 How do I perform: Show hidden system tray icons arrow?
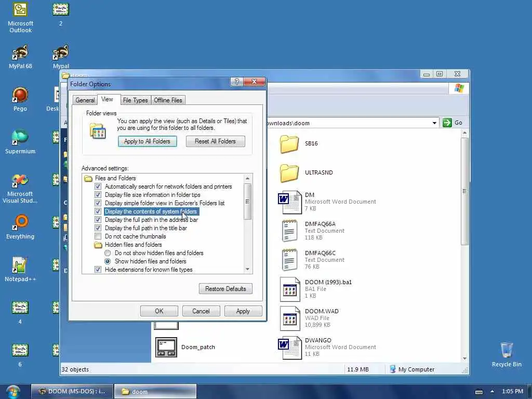492,391
